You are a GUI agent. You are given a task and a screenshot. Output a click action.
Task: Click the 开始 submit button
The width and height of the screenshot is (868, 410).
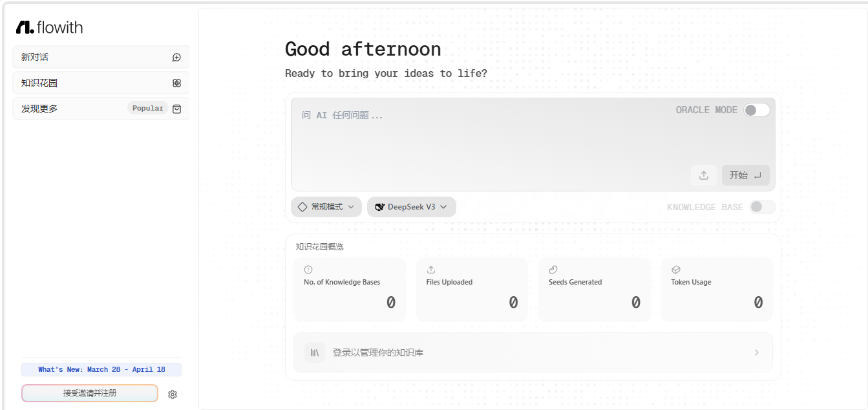click(746, 175)
